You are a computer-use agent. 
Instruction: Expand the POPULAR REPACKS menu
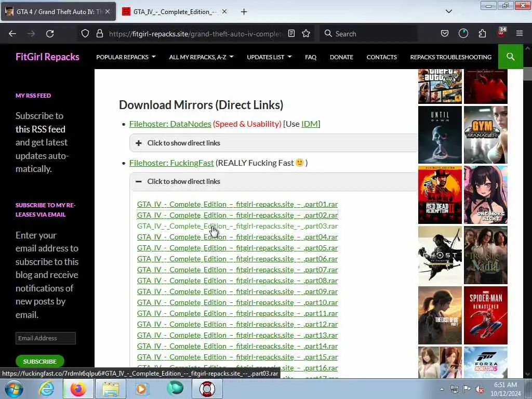(x=126, y=57)
